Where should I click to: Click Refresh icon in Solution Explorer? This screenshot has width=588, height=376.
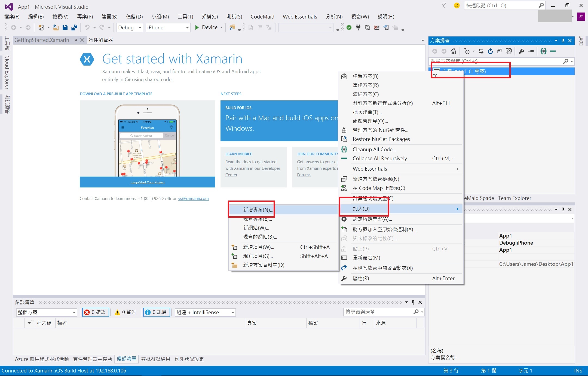point(490,51)
